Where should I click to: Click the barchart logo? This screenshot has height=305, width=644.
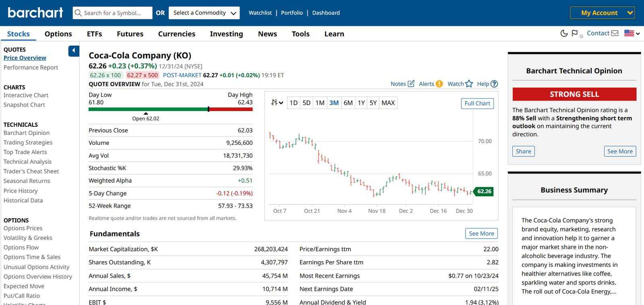[35, 12]
